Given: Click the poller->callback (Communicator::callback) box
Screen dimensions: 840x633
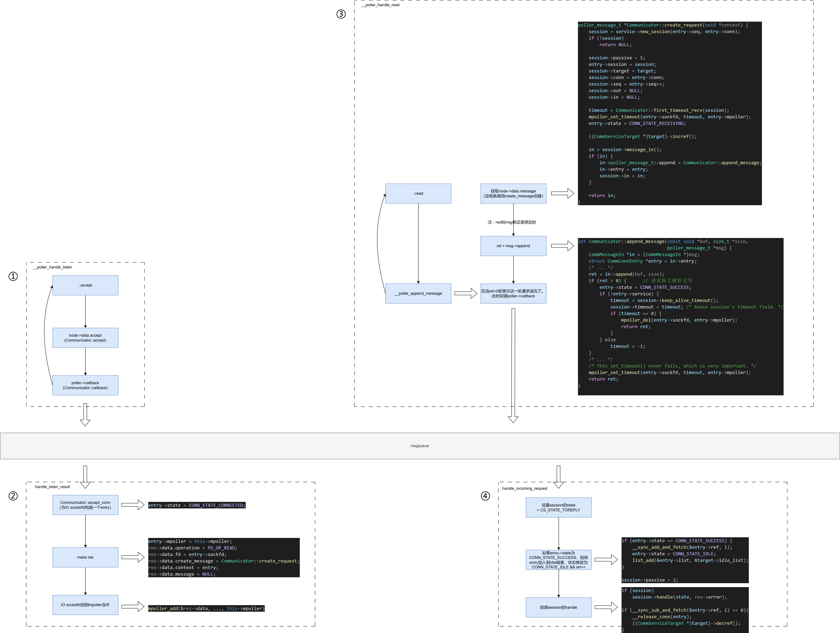Looking at the screenshot, I should click(x=85, y=385).
